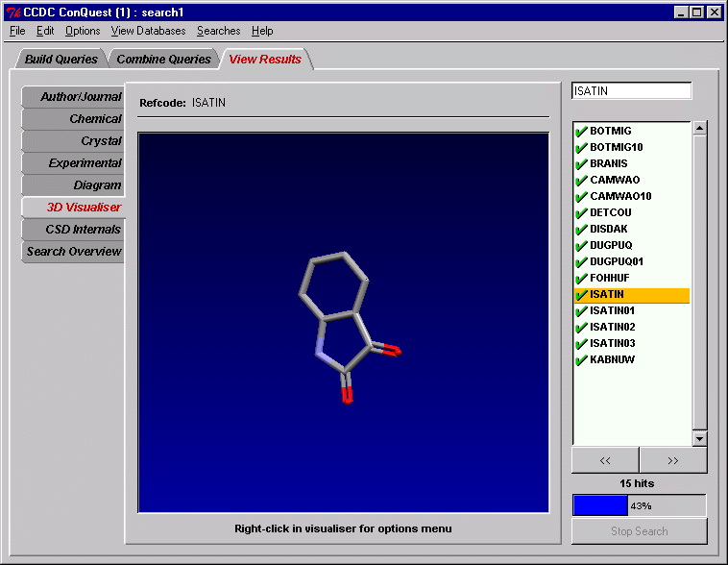The width and height of the screenshot is (728, 565).
Task: Select hit CAMWAO in results list
Action: click(615, 180)
